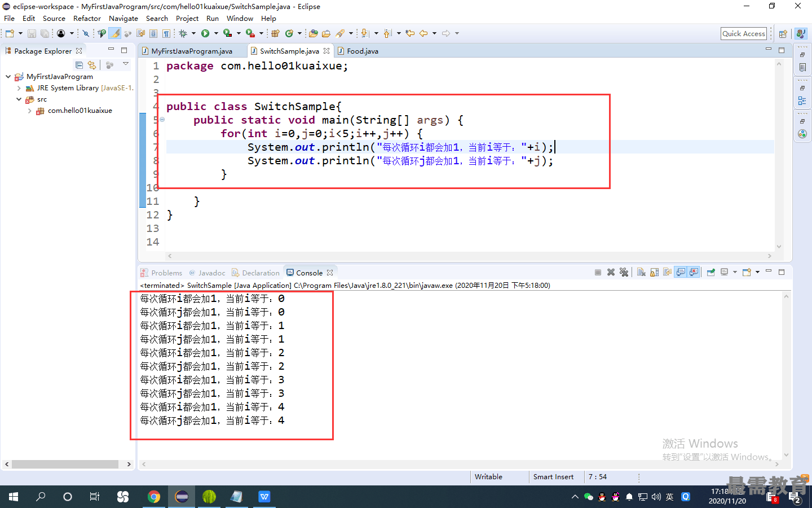Click the Search flashlight icon
The width and height of the screenshot is (812, 508).
pyautogui.click(x=339, y=33)
